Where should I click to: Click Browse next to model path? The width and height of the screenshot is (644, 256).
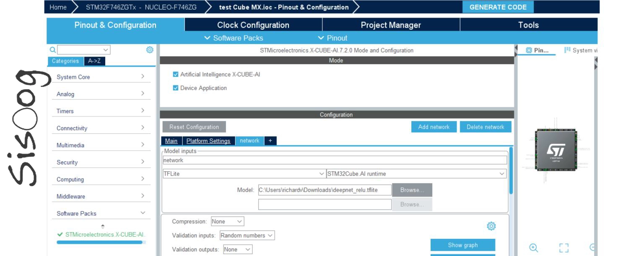(412, 190)
